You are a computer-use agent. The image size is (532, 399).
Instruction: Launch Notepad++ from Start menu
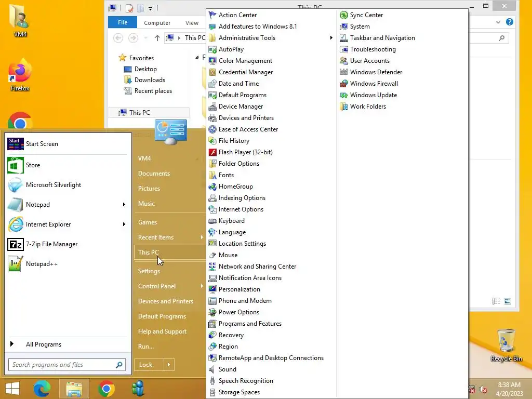pos(67,264)
